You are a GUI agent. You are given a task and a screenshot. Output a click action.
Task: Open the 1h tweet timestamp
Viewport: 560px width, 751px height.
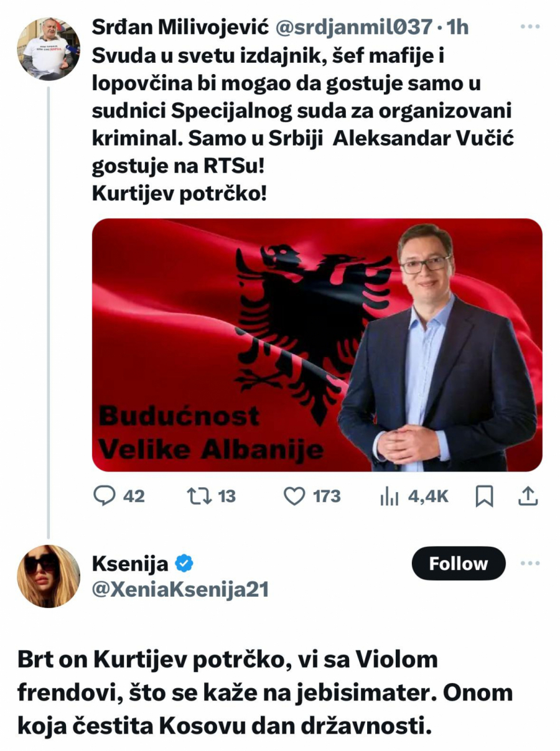click(458, 27)
